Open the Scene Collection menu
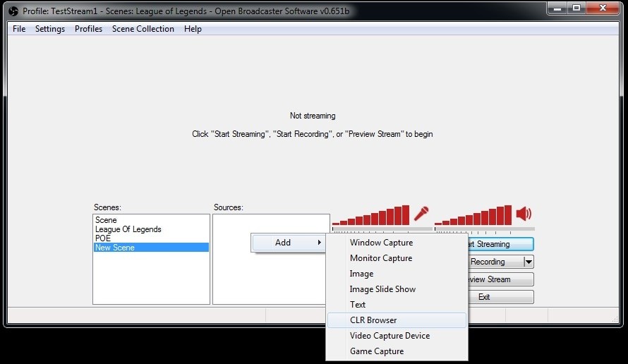This screenshot has height=364, width=628. [143, 29]
